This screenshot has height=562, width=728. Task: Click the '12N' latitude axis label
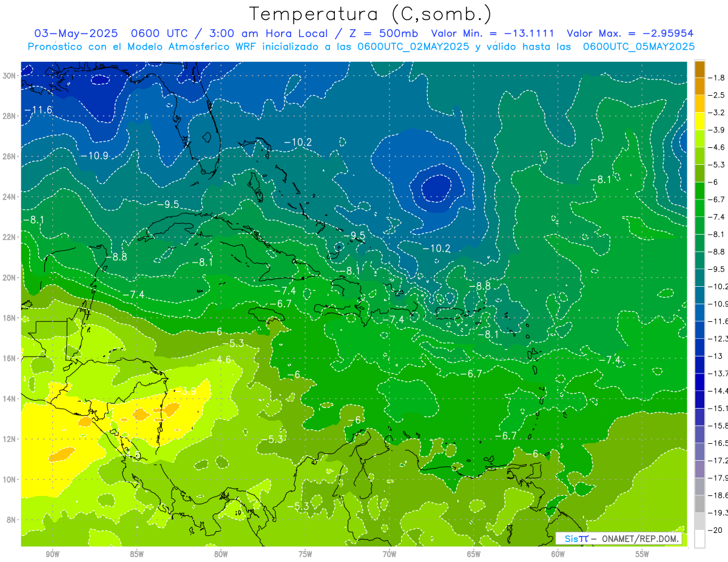click(10, 439)
